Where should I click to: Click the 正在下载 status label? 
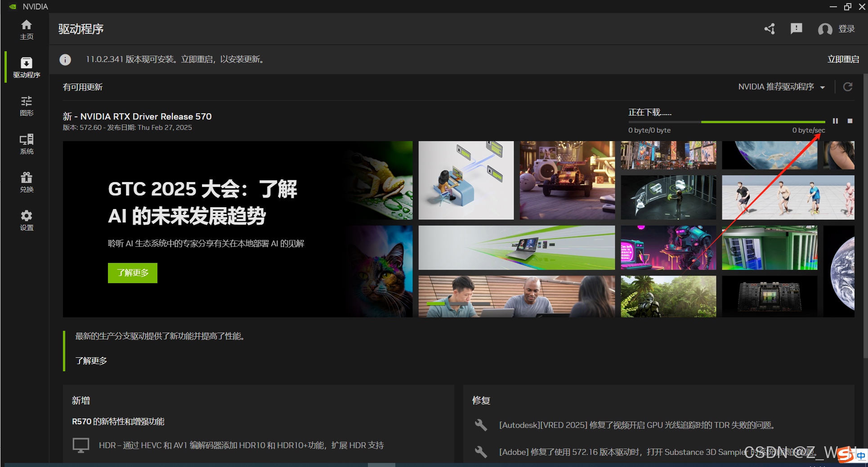tap(650, 112)
